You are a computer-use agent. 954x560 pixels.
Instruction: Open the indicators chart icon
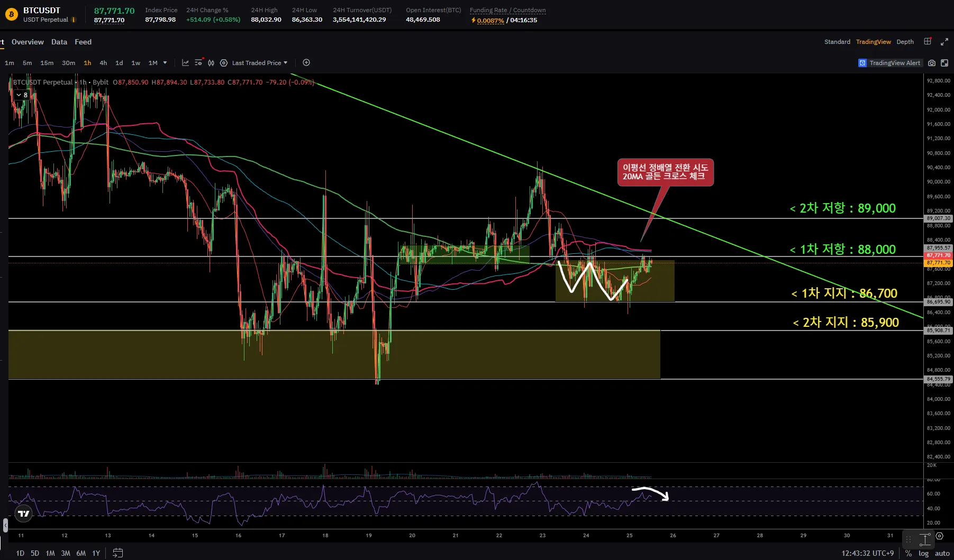pyautogui.click(x=185, y=63)
